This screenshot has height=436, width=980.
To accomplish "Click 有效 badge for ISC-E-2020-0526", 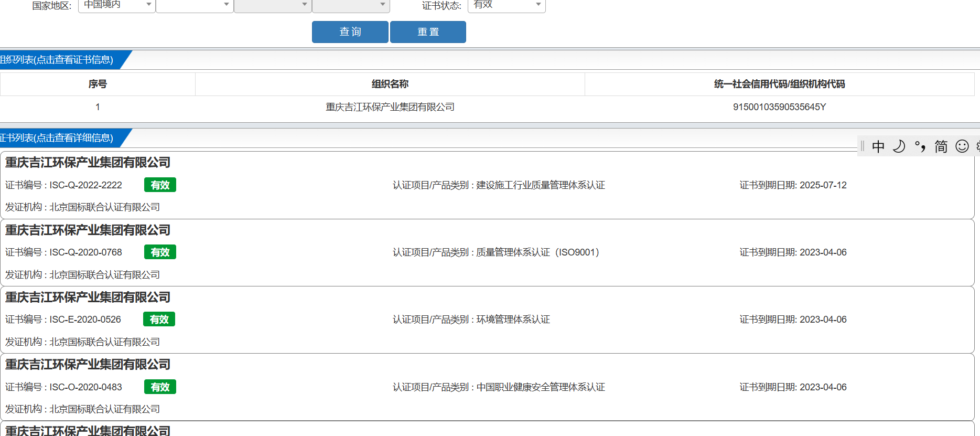I will tap(159, 320).
